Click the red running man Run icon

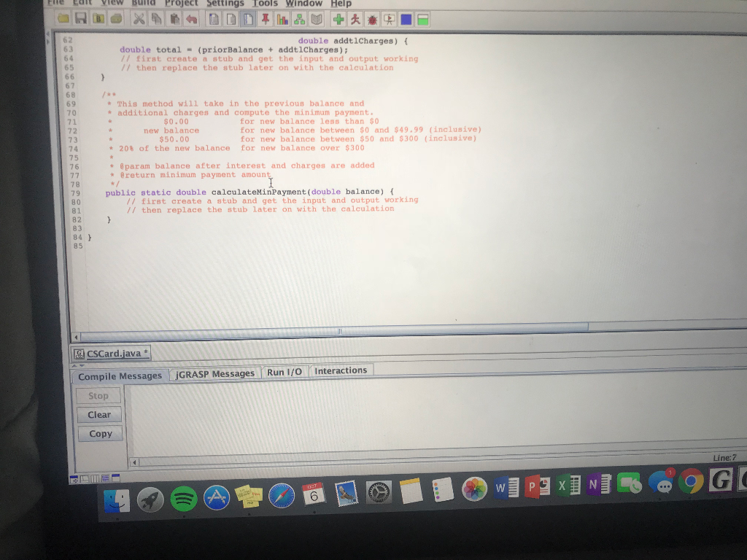tap(355, 20)
